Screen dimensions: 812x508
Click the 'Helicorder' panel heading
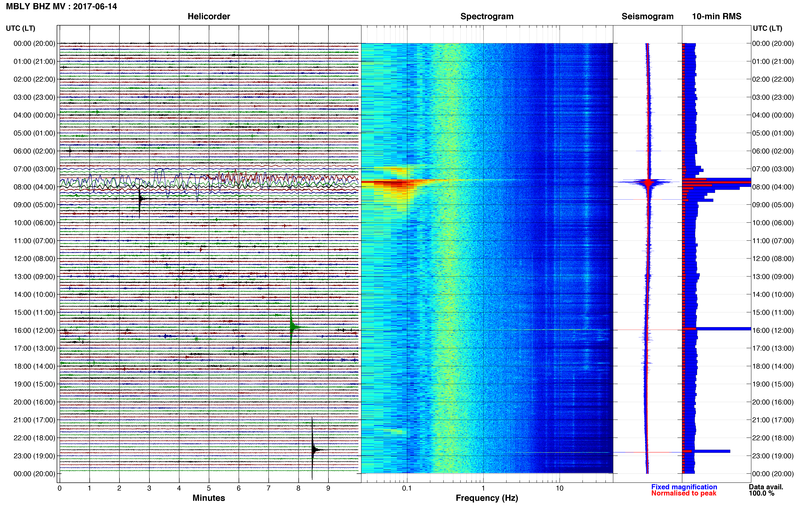click(209, 16)
